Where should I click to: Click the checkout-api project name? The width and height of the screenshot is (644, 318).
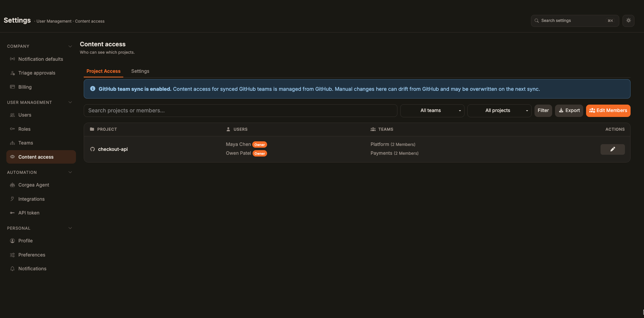click(113, 149)
